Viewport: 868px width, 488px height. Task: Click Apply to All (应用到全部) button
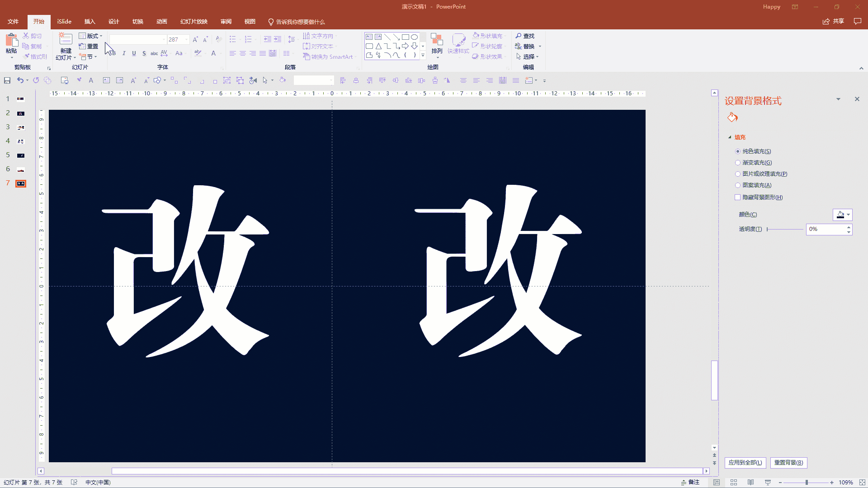click(x=745, y=463)
